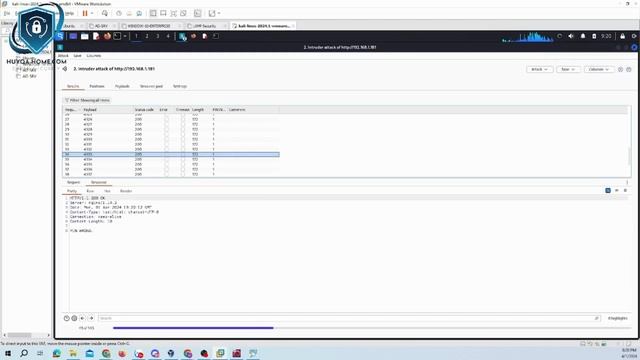Tick the Error checkbox in request row 27
640x360 pixels.
(166, 119)
